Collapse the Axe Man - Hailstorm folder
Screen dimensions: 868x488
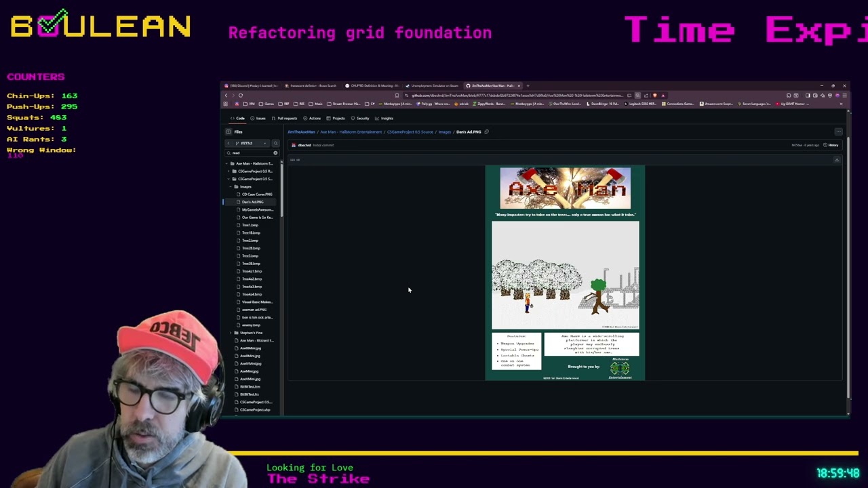(228, 163)
